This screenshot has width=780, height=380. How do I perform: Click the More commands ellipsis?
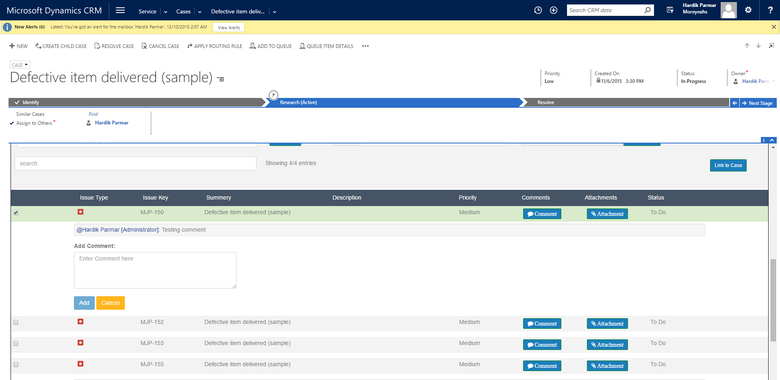366,46
